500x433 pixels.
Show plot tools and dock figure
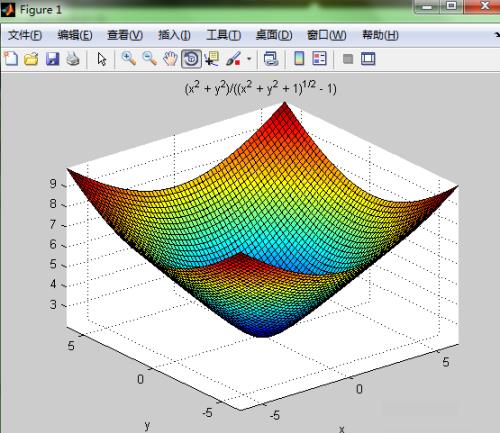click(x=368, y=59)
